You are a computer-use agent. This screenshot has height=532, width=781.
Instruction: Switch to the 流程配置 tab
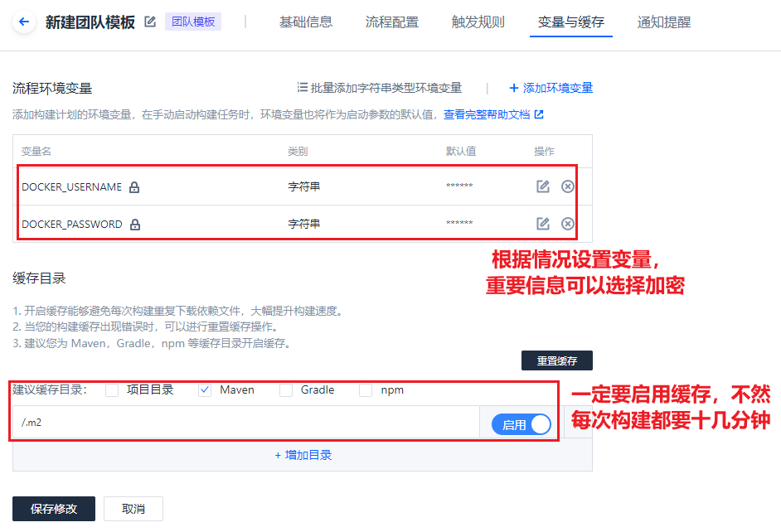(392, 22)
